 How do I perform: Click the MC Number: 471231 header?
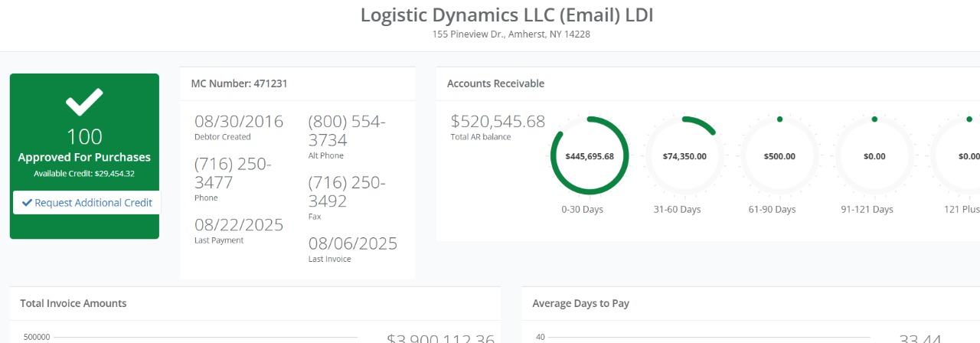pos(239,83)
